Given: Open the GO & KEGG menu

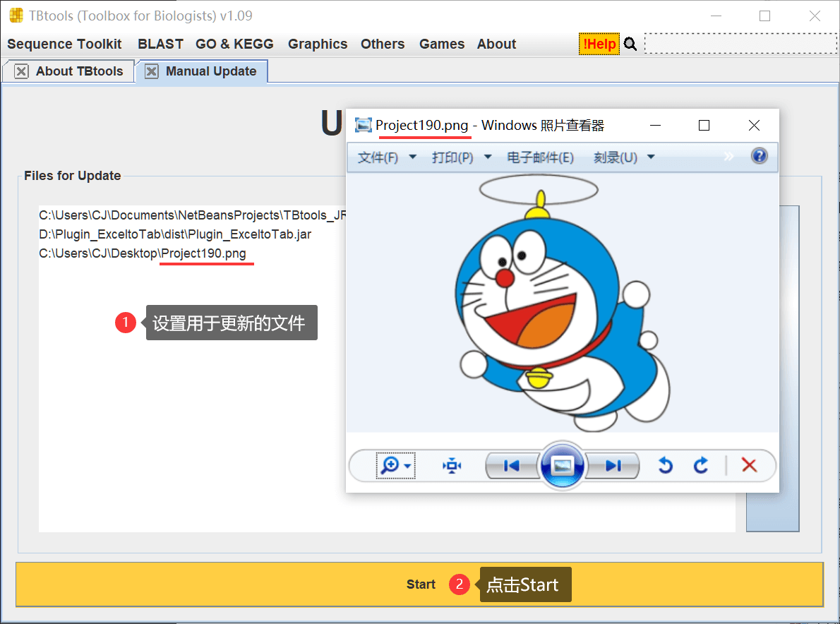Looking at the screenshot, I should (234, 44).
